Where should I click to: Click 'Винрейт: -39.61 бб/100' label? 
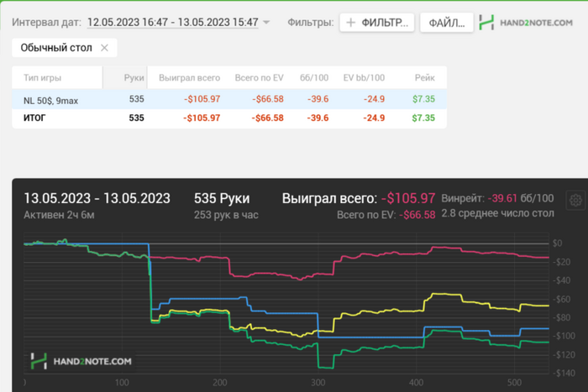pos(497,199)
